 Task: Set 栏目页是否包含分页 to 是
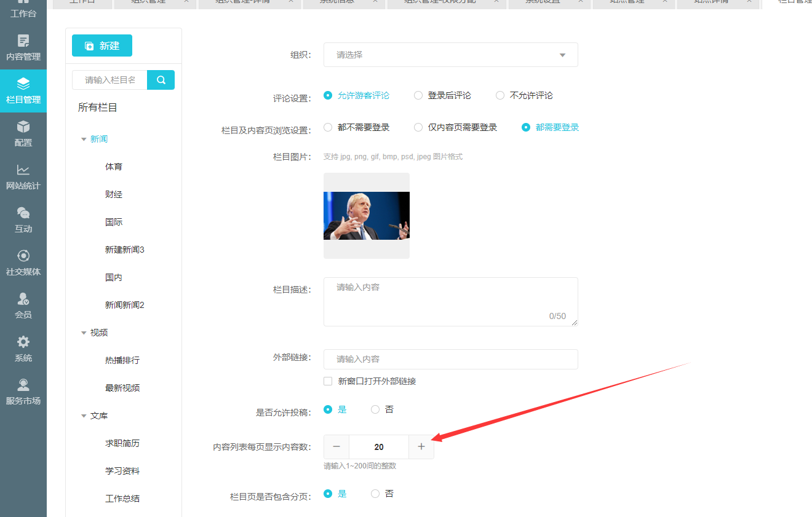tap(328, 494)
